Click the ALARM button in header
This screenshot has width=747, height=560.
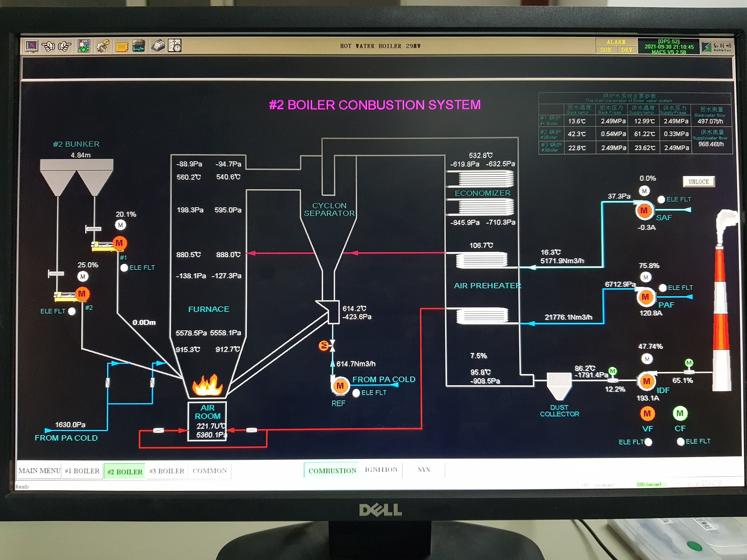tap(616, 42)
